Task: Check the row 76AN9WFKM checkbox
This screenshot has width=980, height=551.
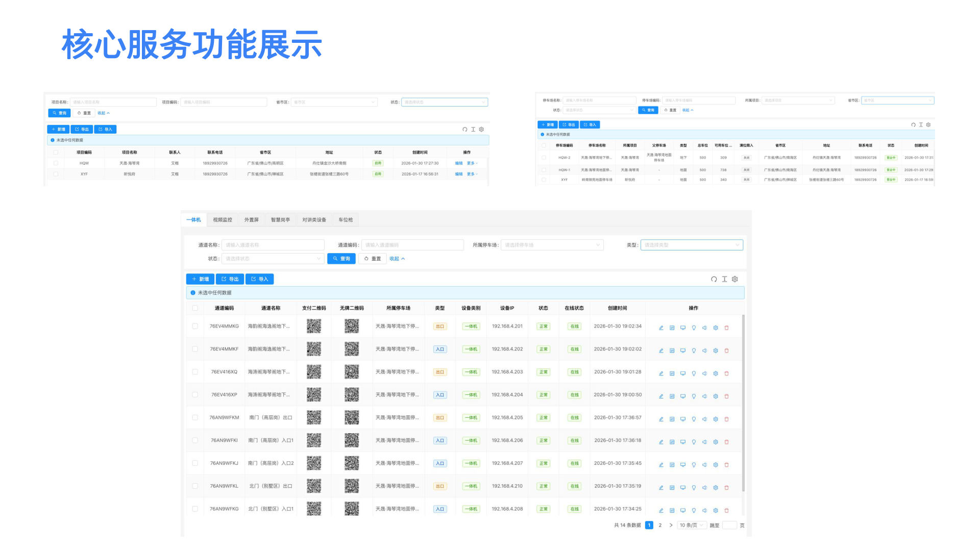Action: point(195,417)
